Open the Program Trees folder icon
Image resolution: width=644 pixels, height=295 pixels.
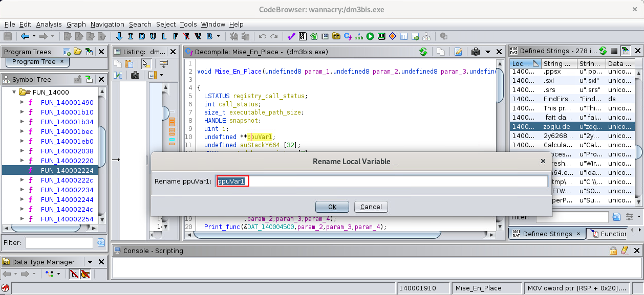(x=78, y=52)
